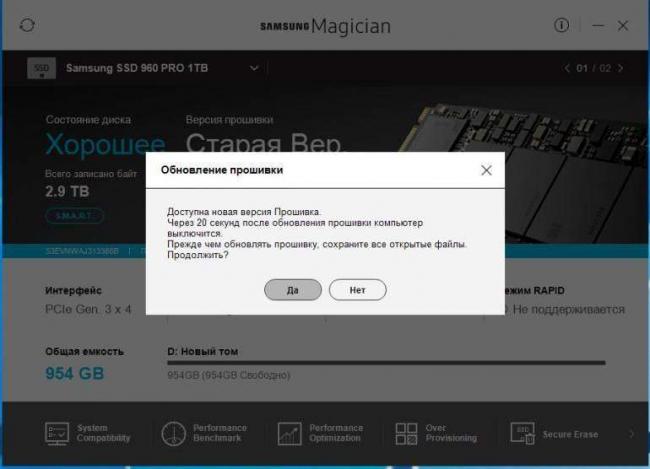Click the Интерфейс label
Screen dimensions: 650x469
pyautogui.click(x=73, y=291)
